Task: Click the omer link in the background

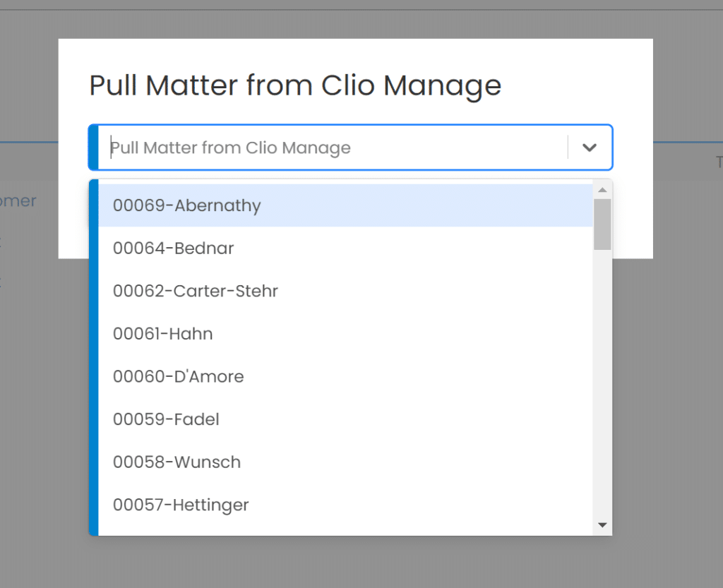Action: click(19, 201)
